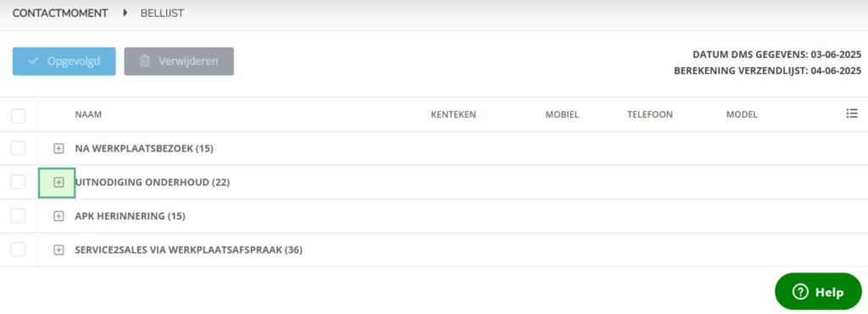The height and width of the screenshot is (314, 868).
Task: Click the Service2Sales via Werkplaatsafspraak (36) row label
Action: 188,250
